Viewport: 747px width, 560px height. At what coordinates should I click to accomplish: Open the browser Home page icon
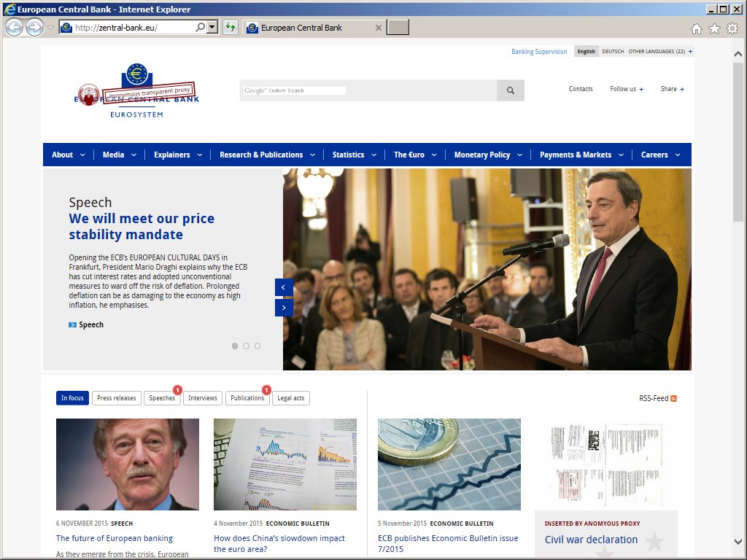coord(697,29)
